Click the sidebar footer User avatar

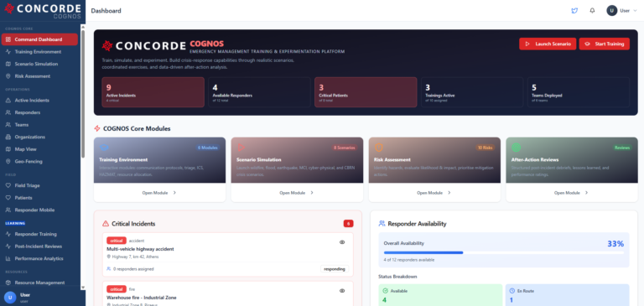click(x=10, y=298)
